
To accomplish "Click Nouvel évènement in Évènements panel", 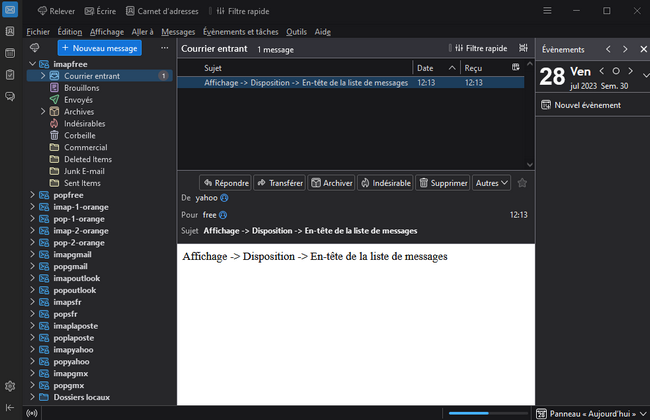I will tap(581, 105).
